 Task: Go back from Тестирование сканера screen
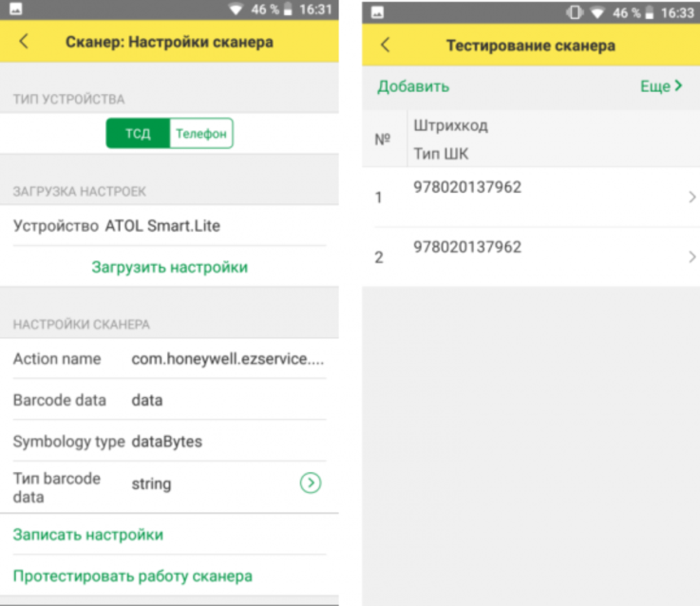coord(386,45)
